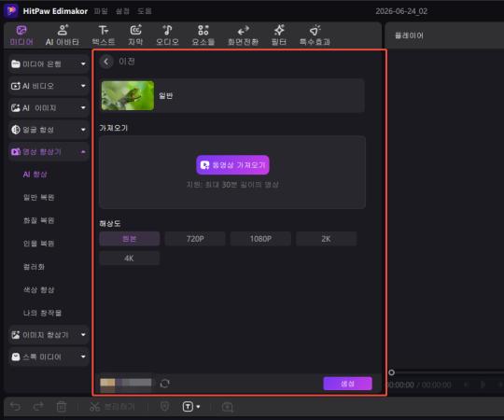
Task: Expand the AI 이미지 dropdown arrow
Action: pos(83,107)
